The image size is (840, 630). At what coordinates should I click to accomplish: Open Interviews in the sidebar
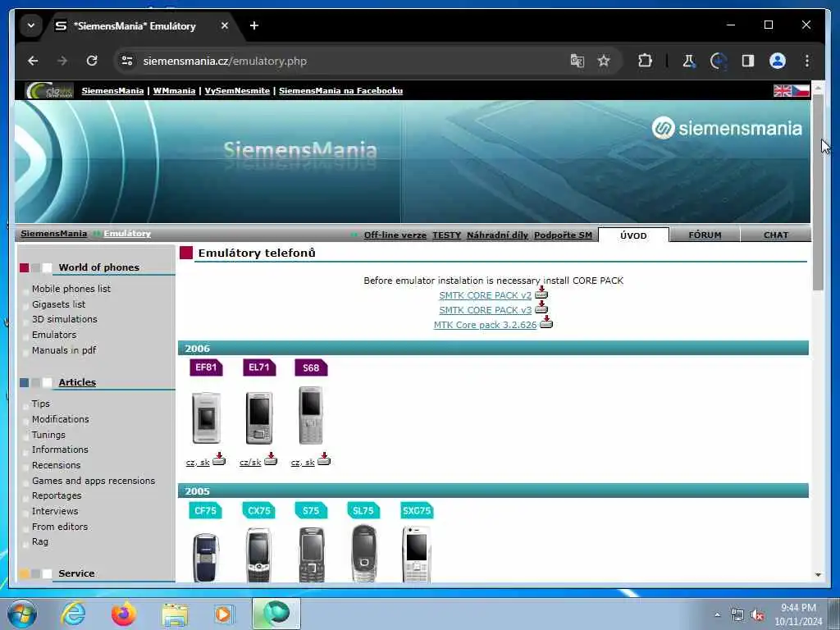point(55,511)
